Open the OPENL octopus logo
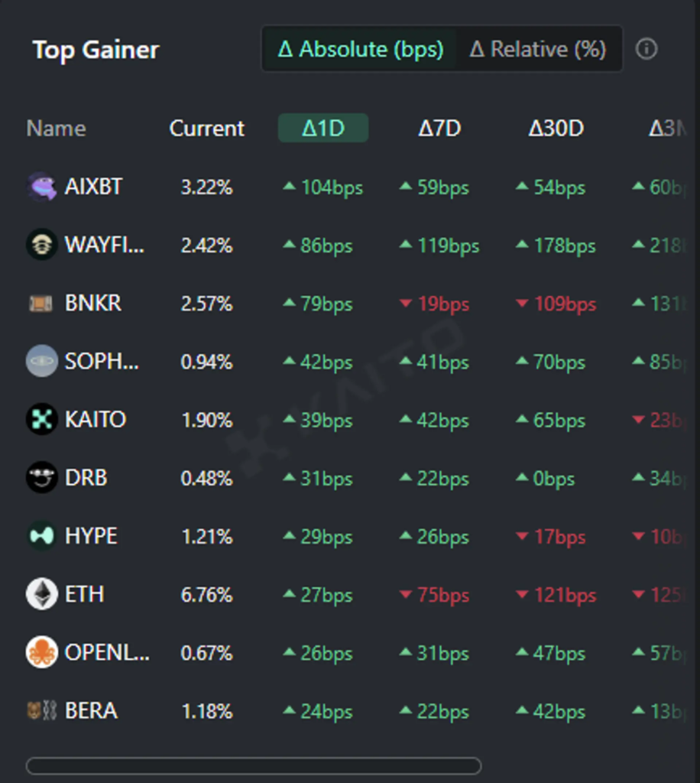700x783 pixels. coord(41,652)
